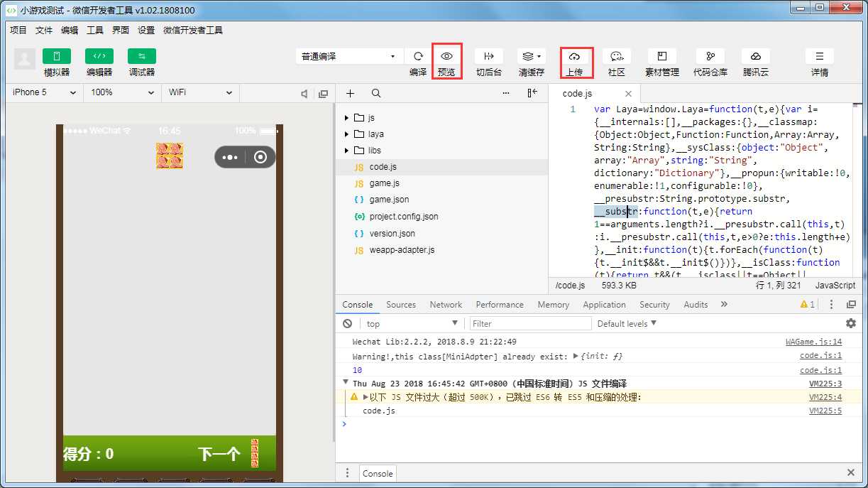Image resolution: width=868 pixels, height=488 pixels.
Task: Click the collapse file tree icon
Action: pyautogui.click(x=532, y=93)
